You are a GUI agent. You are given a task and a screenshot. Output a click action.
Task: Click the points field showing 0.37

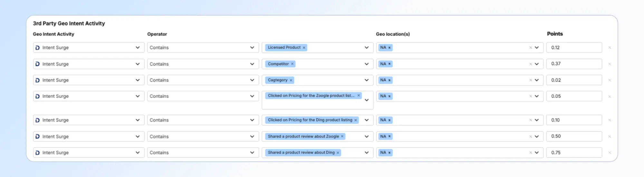574,64
